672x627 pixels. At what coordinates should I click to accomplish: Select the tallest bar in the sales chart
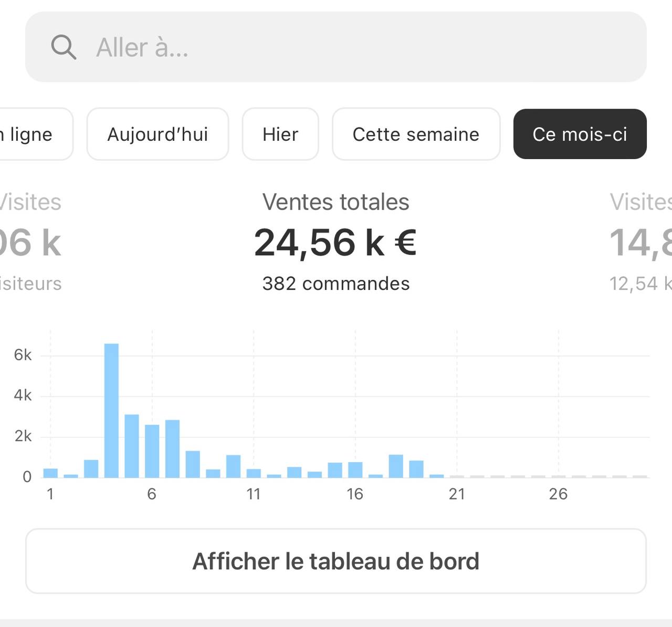point(111,410)
